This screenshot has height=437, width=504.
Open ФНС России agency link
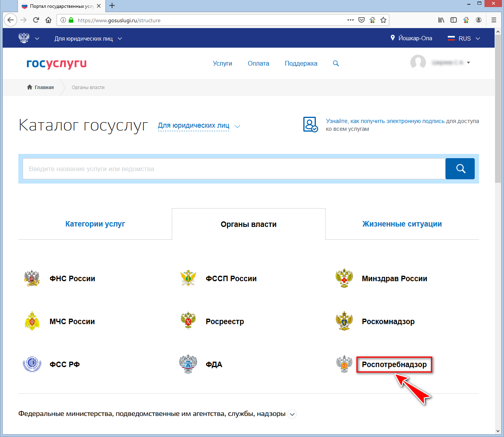tap(72, 278)
